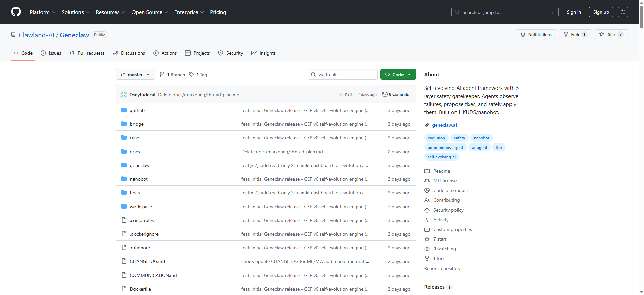644x295 pixels.
Task: Click the 1 Branch icon
Action: tap(162, 75)
